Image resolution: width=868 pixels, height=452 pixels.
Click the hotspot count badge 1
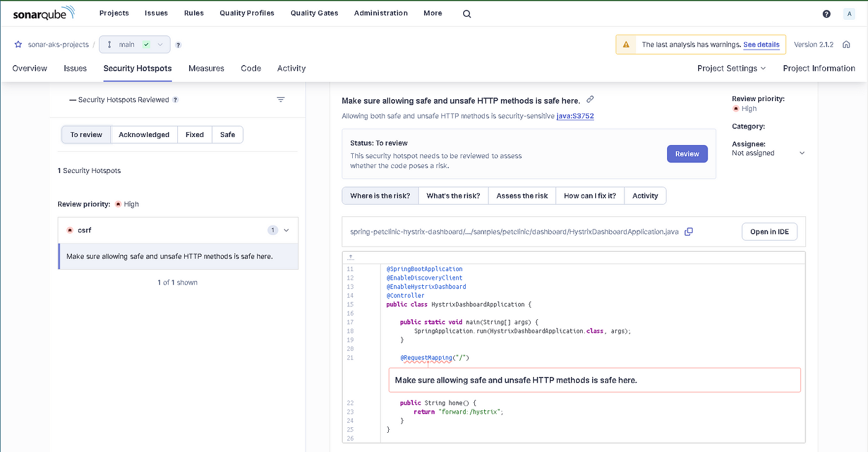[273, 230]
